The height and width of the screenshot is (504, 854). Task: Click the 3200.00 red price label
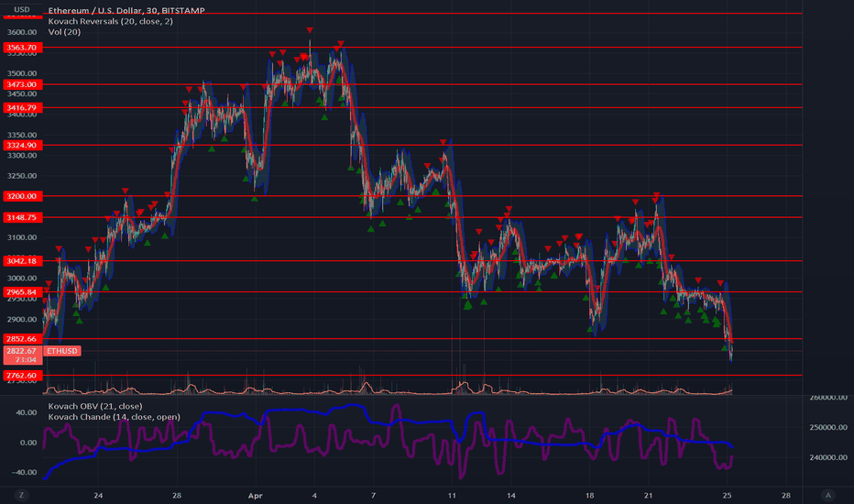(x=22, y=196)
